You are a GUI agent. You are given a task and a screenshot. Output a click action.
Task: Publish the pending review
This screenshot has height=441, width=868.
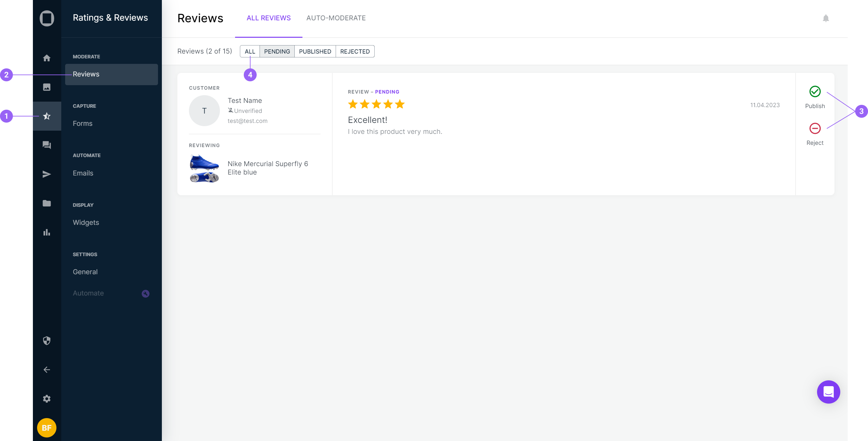(x=814, y=92)
